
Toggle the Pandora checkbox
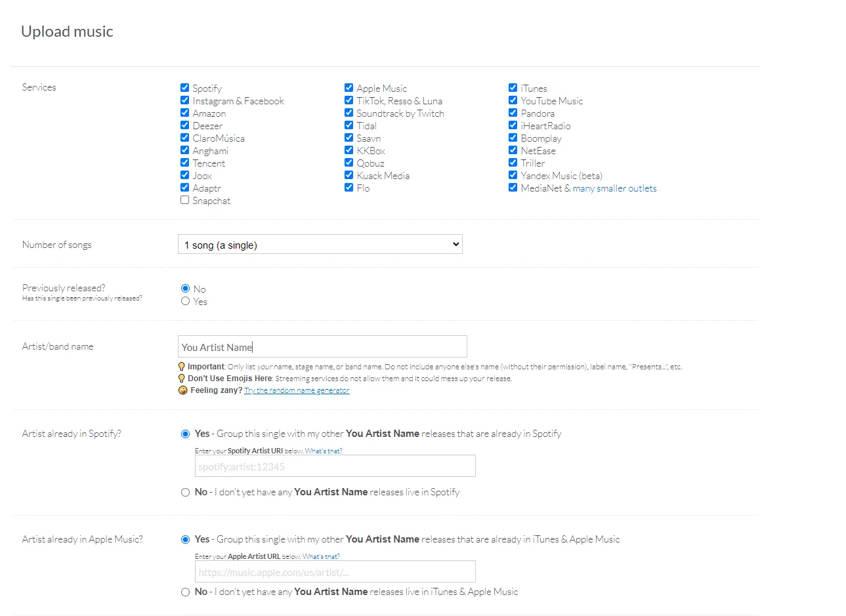[x=513, y=113]
